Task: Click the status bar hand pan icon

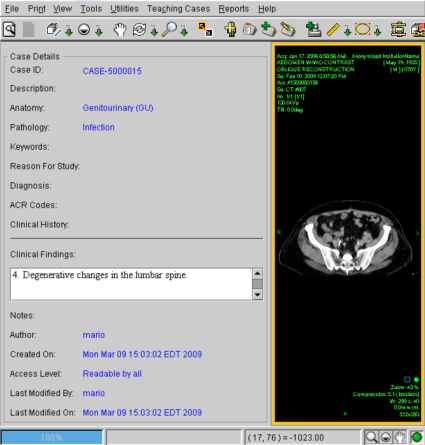Action: coord(399,437)
